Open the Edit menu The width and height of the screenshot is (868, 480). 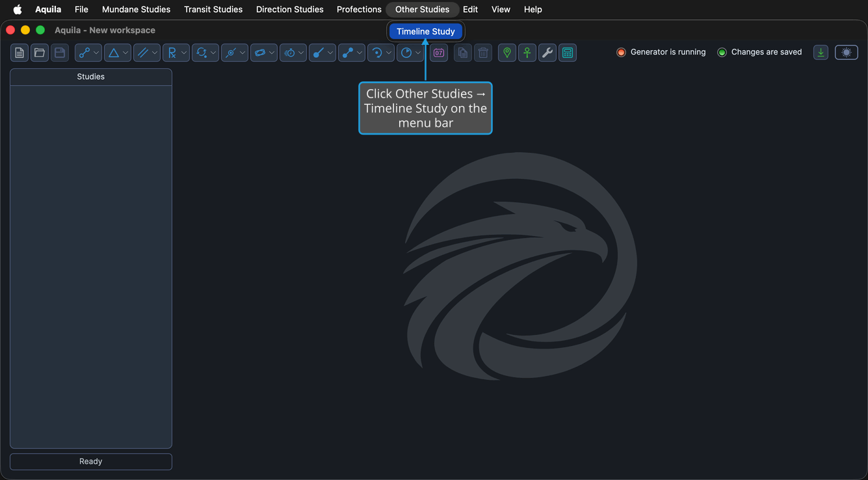470,9
